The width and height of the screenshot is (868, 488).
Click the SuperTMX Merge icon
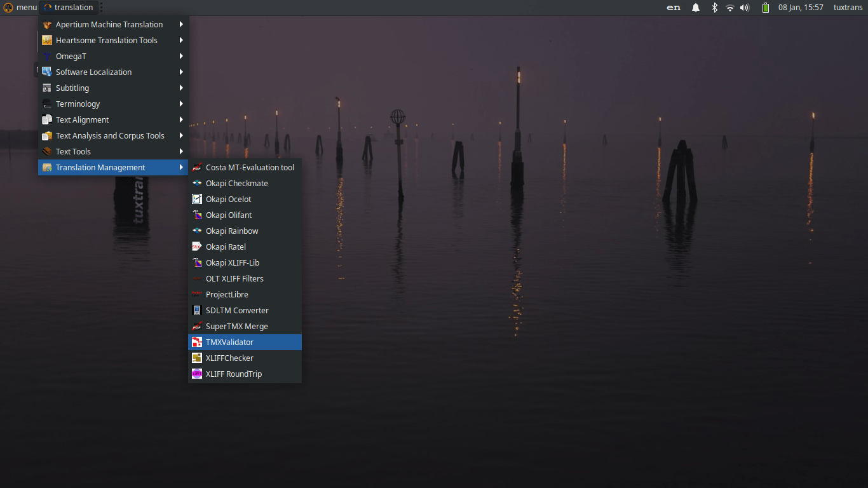pos(197,327)
